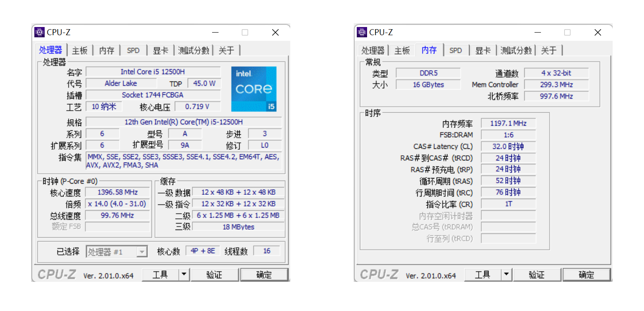Click 工具 button in right window
The width and height of the screenshot is (644, 311).
[483, 275]
